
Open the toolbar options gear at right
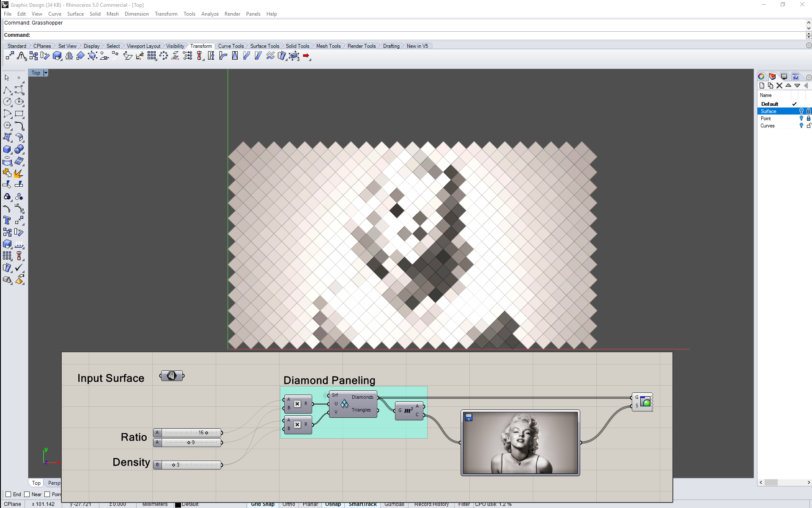808,46
